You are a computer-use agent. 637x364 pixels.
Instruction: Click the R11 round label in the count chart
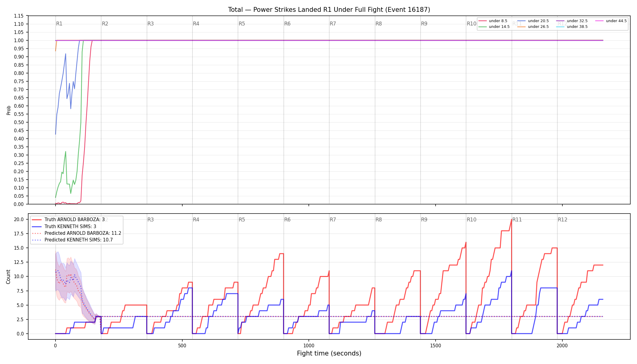point(517,220)
